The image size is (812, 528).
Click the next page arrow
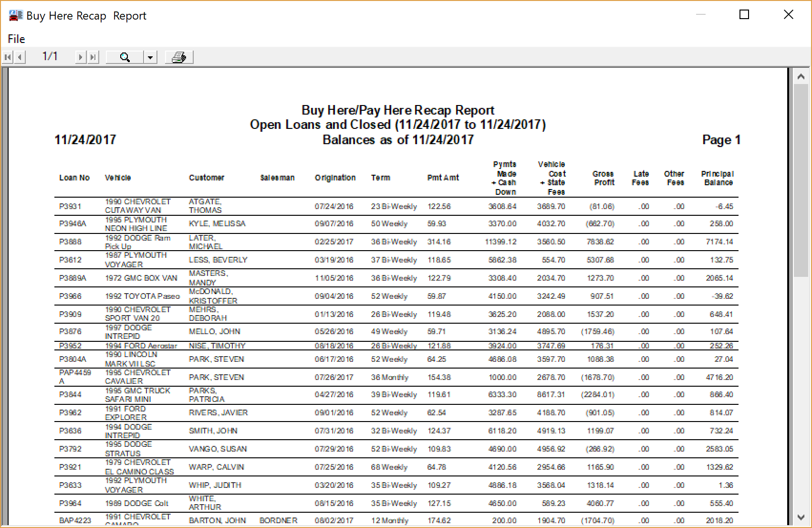pyautogui.click(x=81, y=57)
